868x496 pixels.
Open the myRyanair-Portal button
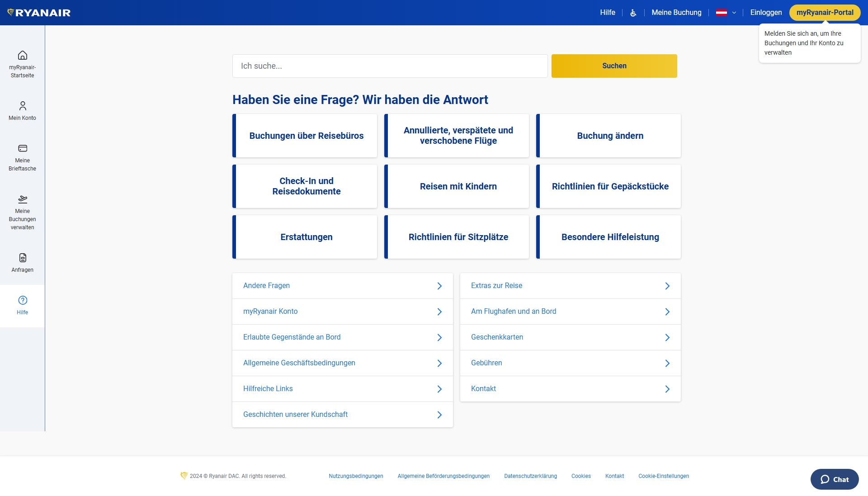(x=825, y=13)
